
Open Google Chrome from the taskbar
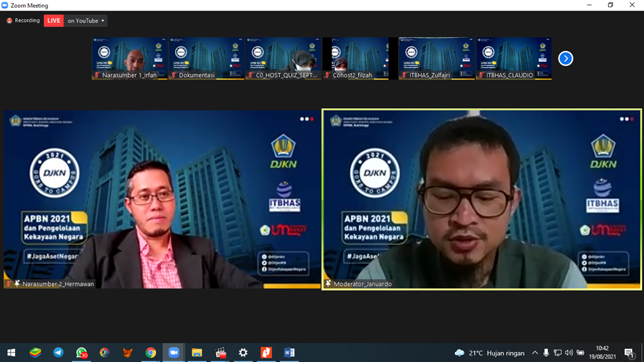(151, 353)
